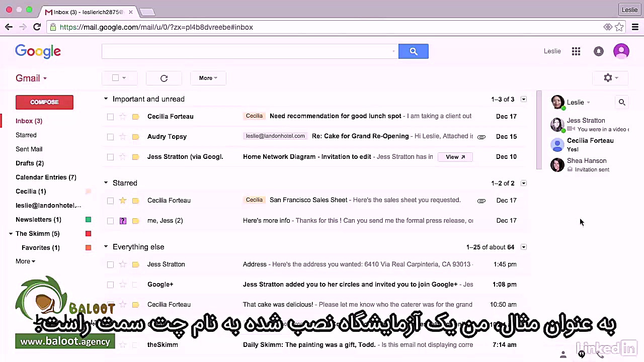The image size is (644, 362).
Task: Click the browser forward arrow
Action: pyautogui.click(x=23, y=27)
